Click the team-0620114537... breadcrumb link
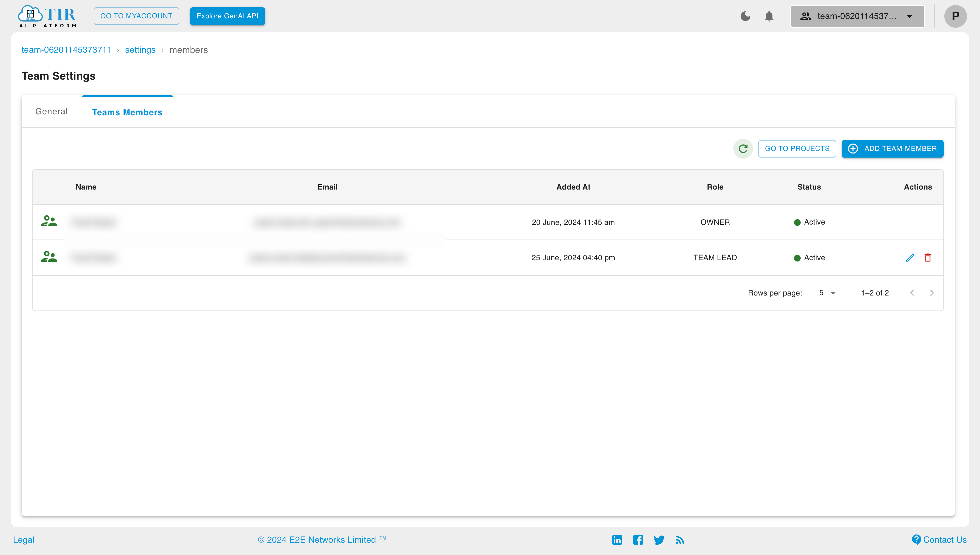Image resolution: width=980 pixels, height=555 pixels. pyautogui.click(x=67, y=49)
